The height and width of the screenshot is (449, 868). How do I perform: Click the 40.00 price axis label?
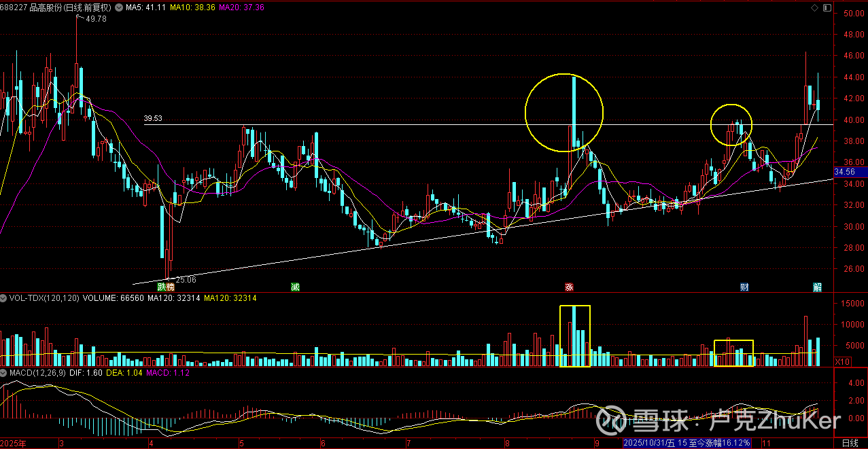point(853,120)
